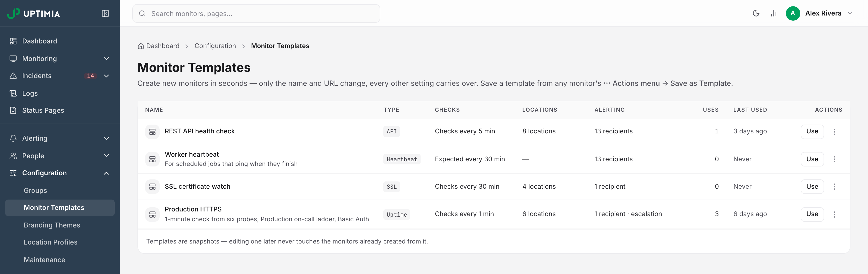Open the Maintenance submenu item

click(x=60, y=260)
